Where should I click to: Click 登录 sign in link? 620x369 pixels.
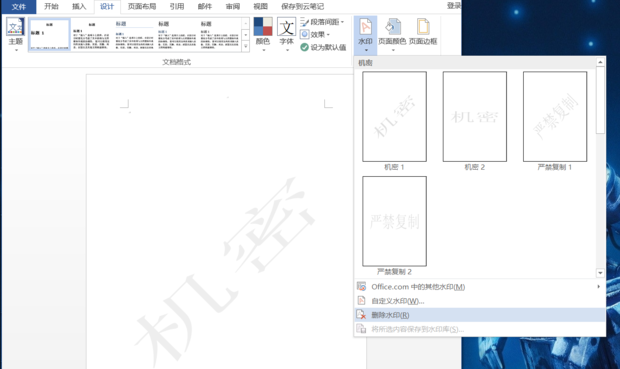[x=454, y=6]
